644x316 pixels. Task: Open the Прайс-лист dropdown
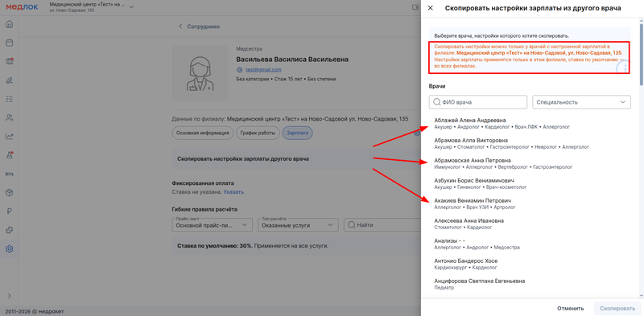[212, 225]
